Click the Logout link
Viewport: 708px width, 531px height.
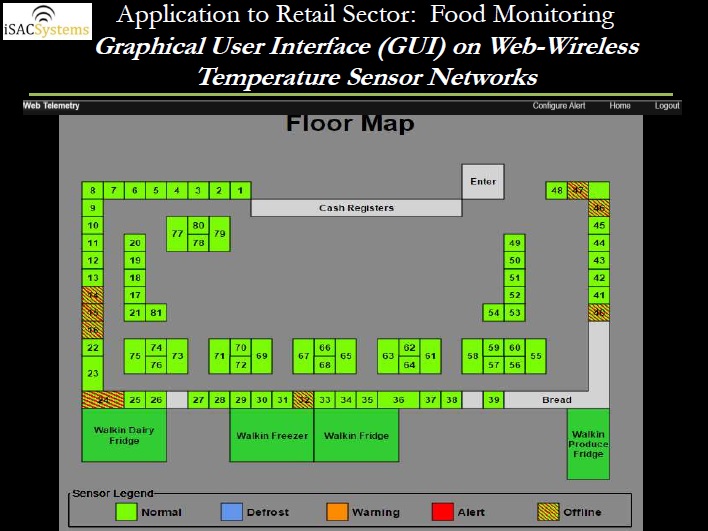[667, 106]
